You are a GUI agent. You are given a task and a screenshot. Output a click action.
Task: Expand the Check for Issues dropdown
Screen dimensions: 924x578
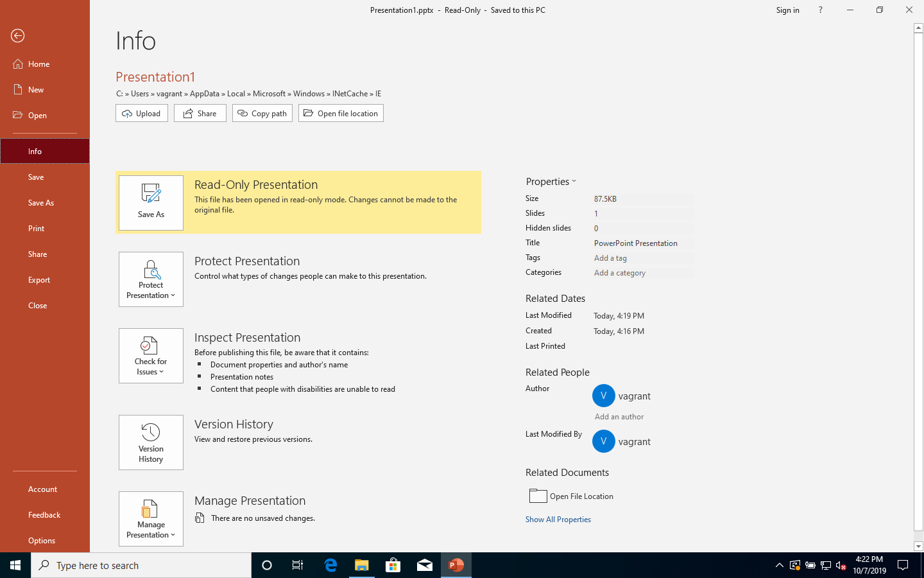(x=151, y=356)
